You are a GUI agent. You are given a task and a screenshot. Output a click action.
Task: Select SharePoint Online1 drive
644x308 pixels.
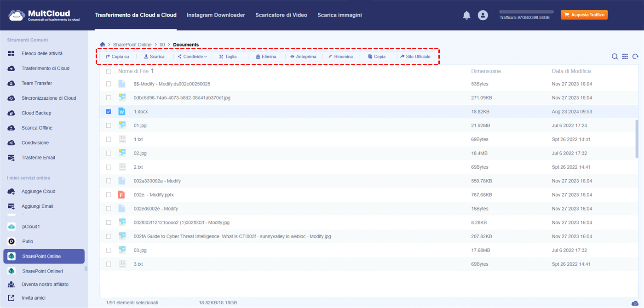click(43, 271)
